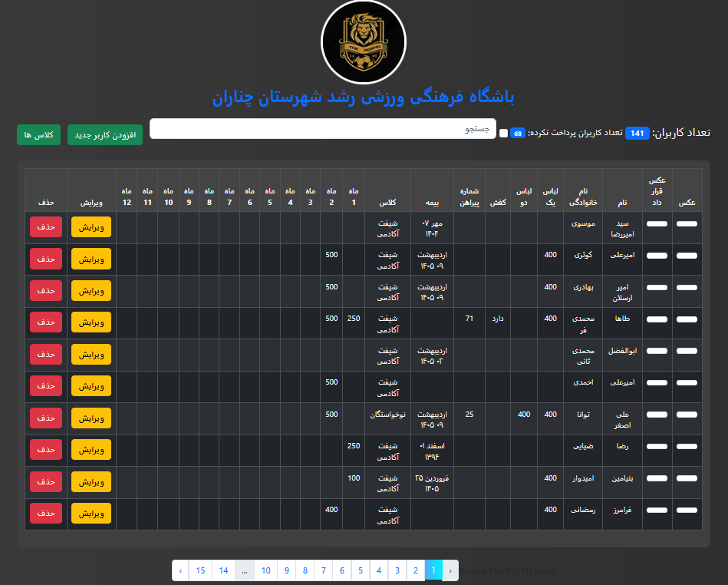Edit the سید امیررضا موسوی row

coord(91,227)
